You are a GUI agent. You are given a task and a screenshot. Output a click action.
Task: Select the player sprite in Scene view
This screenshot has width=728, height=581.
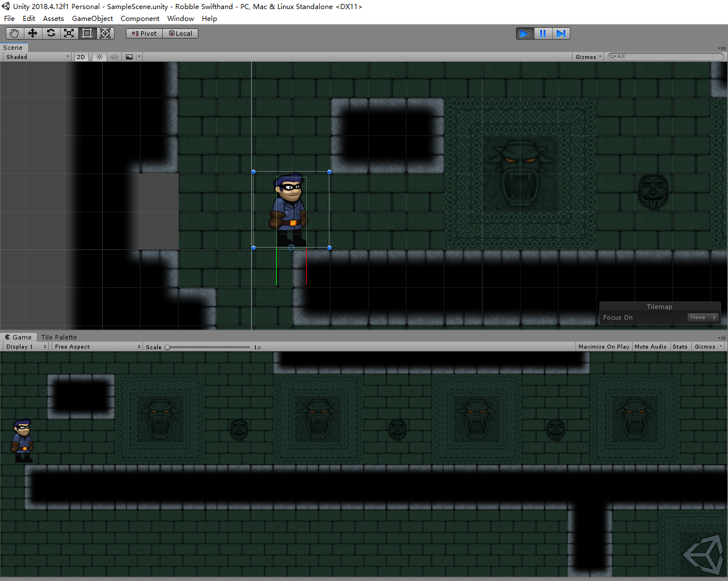289,210
